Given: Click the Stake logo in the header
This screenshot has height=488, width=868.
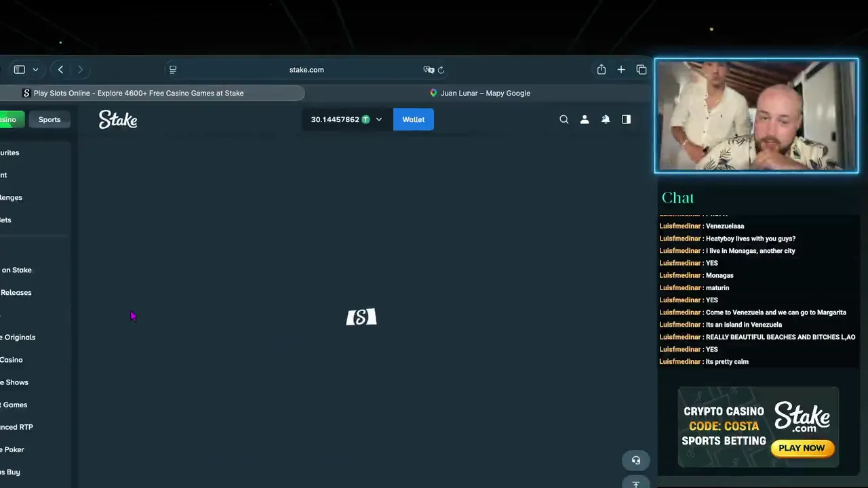Looking at the screenshot, I should pyautogui.click(x=118, y=119).
